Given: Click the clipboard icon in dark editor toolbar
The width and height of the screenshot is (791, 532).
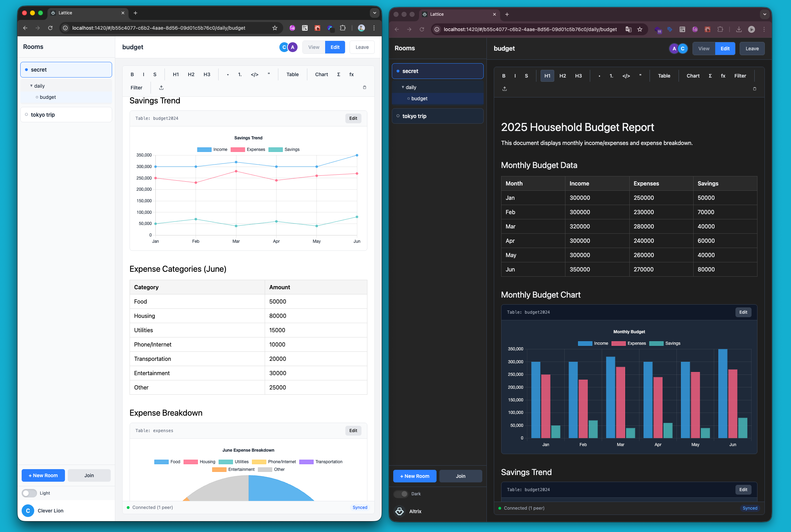Looking at the screenshot, I should coord(754,89).
